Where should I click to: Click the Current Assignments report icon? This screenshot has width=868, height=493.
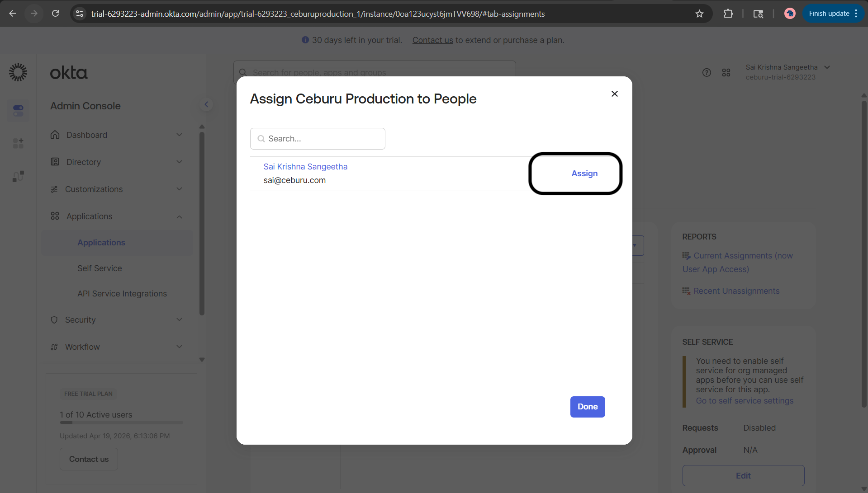point(686,256)
